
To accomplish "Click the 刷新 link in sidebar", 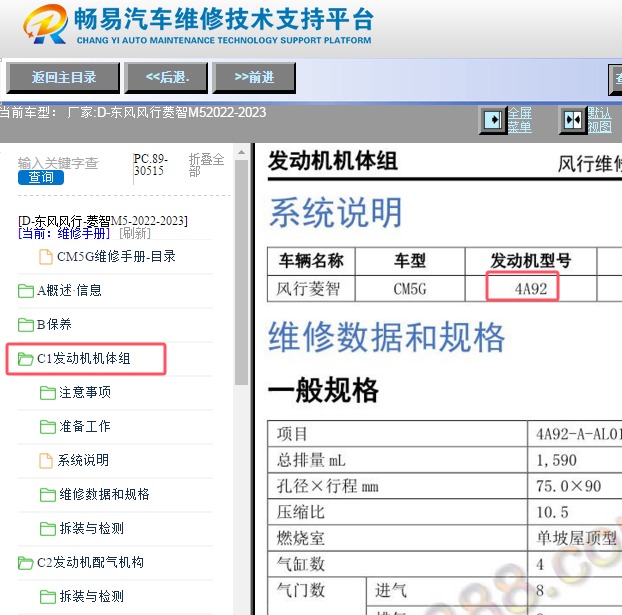I will coord(135,233).
